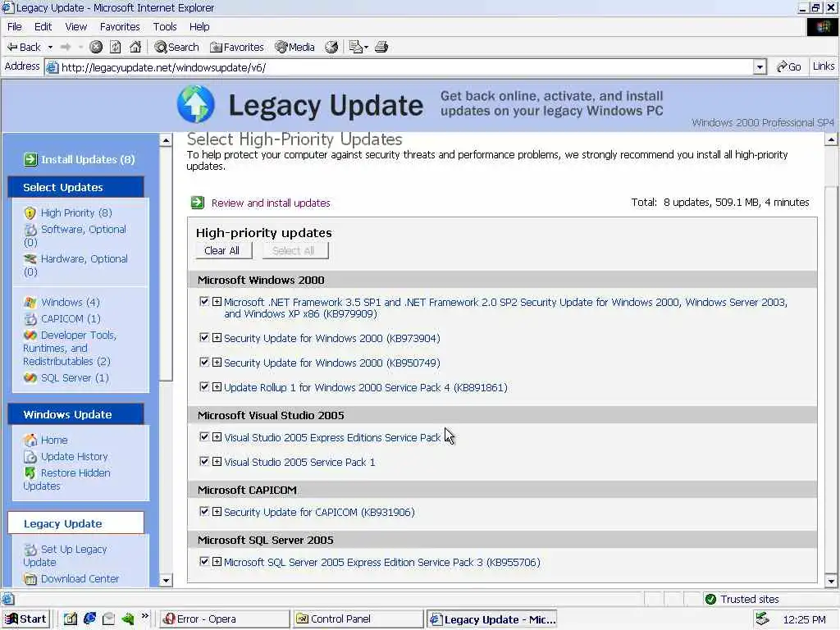Screen dimensions: 840x630
Task: Click the Update History icon
Action: (x=30, y=457)
